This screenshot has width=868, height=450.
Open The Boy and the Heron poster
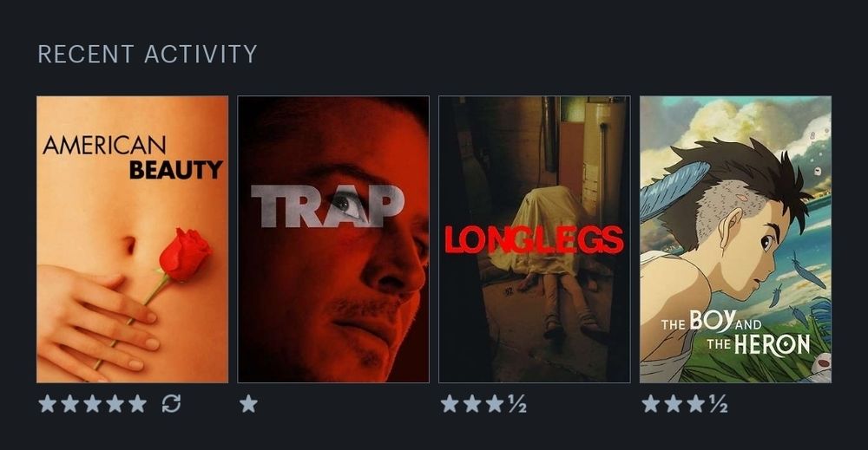pos(735,239)
